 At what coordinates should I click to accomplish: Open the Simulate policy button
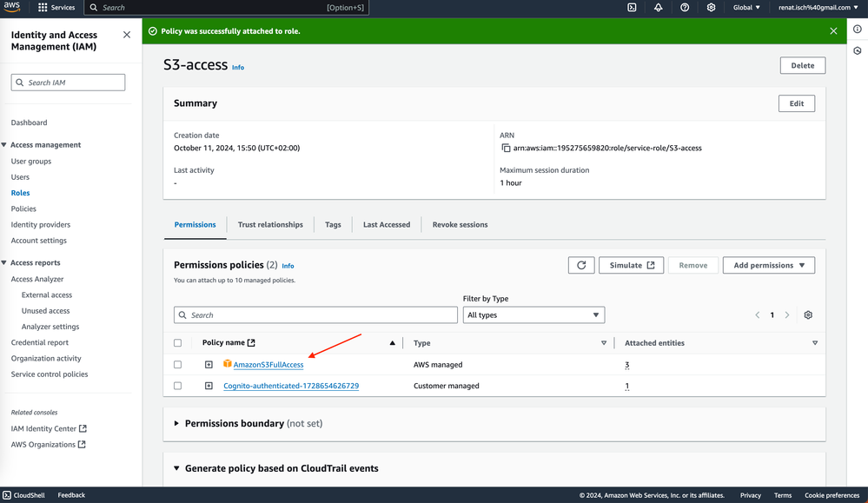(631, 265)
